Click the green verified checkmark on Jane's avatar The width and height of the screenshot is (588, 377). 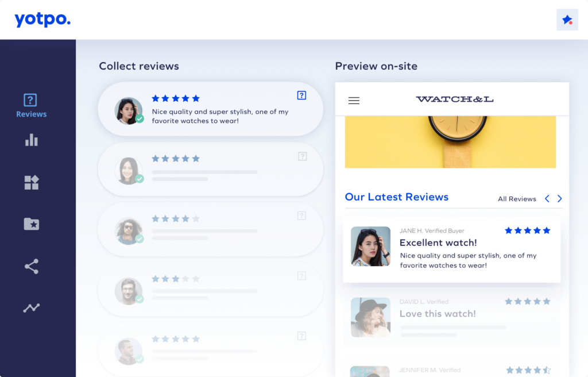(140, 120)
